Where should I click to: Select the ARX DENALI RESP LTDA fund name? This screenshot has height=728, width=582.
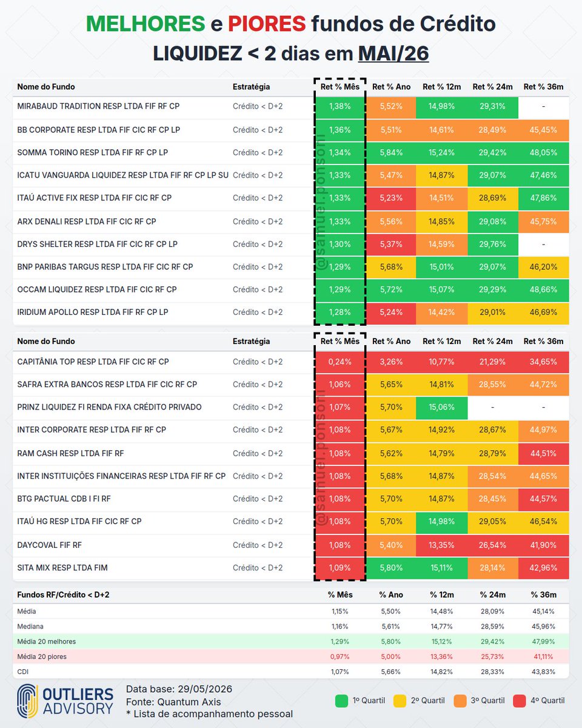tap(86, 221)
